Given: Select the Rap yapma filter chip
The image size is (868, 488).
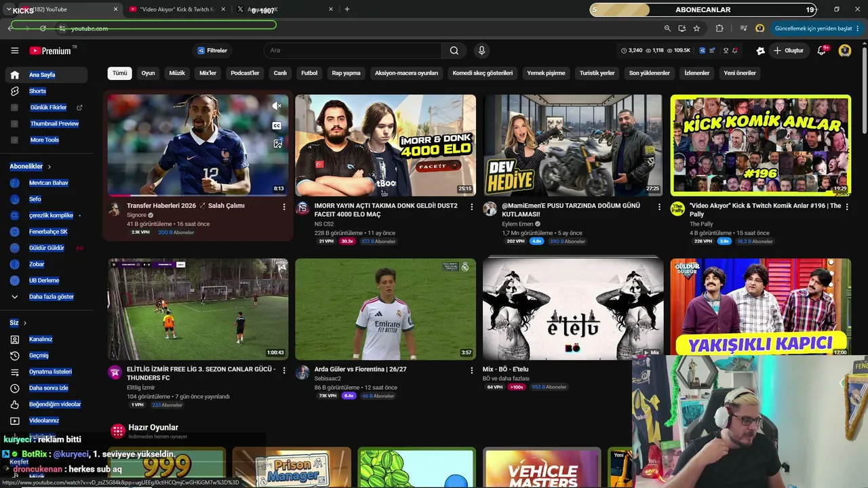Looking at the screenshot, I should pyautogui.click(x=346, y=73).
